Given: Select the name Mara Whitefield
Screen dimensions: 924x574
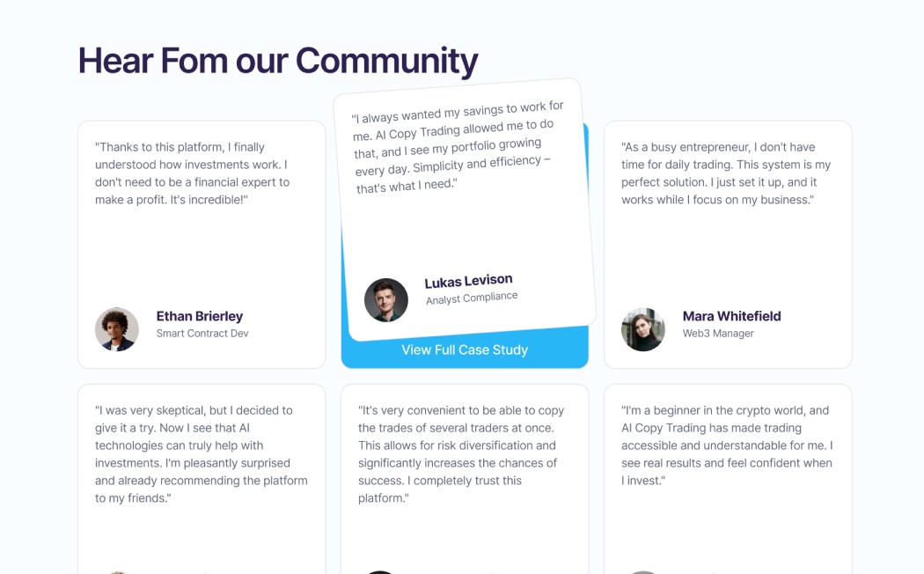Looking at the screenshot, I should pyautogui.click(x=732, y=316).
